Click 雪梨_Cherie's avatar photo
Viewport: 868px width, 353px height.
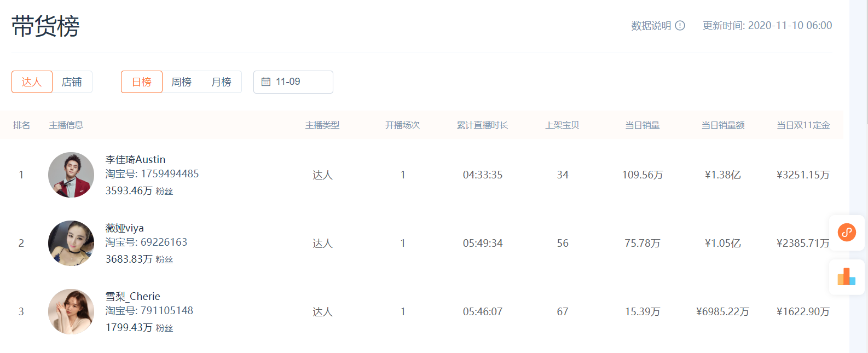pos(71,312)
